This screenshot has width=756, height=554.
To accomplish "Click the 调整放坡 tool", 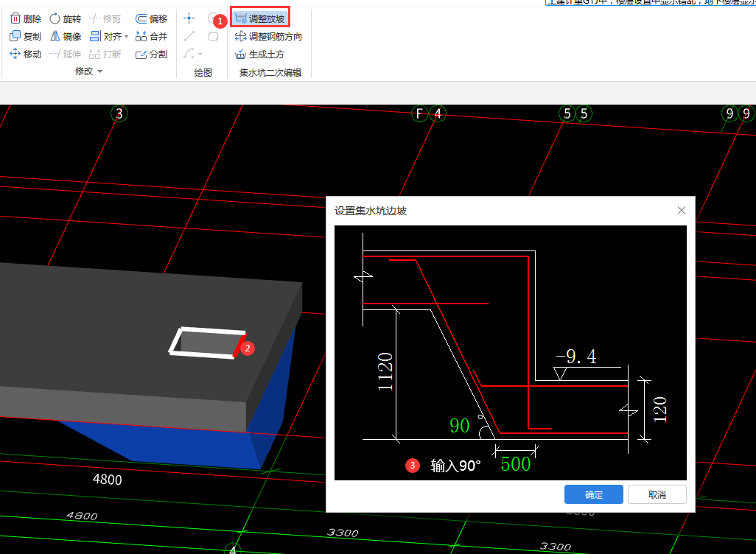I will (x=260, y=19).
